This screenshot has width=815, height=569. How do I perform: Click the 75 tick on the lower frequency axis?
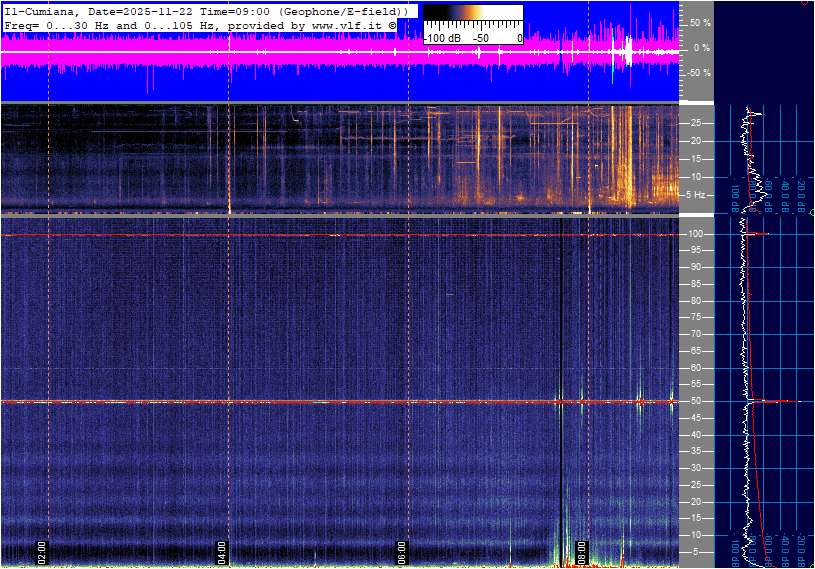694,317
